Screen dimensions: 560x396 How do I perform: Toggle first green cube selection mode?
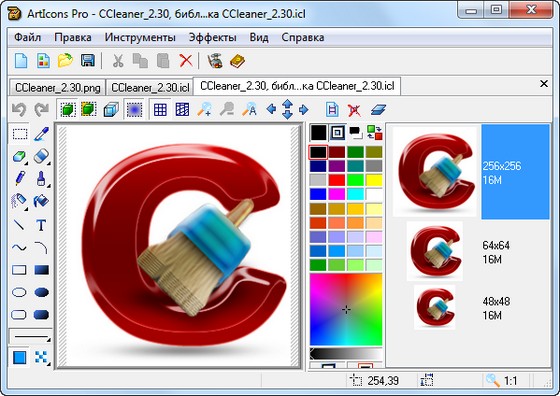[68, 110]
